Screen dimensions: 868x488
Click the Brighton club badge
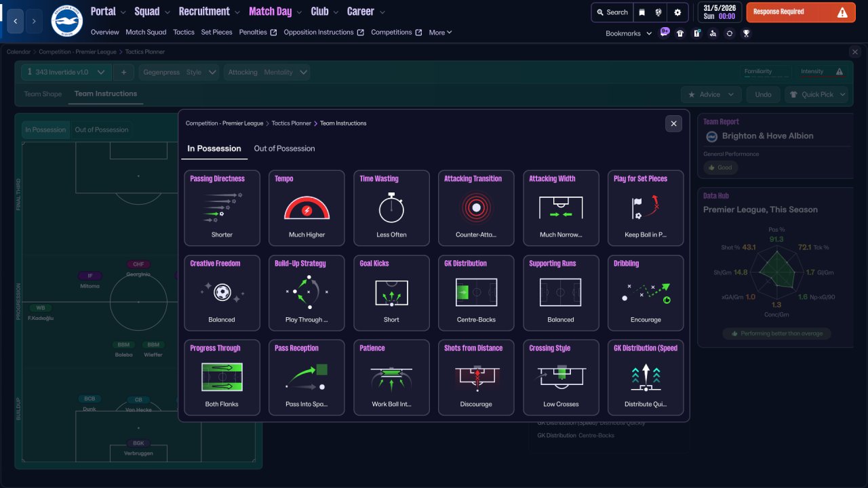tap(66, 21)
